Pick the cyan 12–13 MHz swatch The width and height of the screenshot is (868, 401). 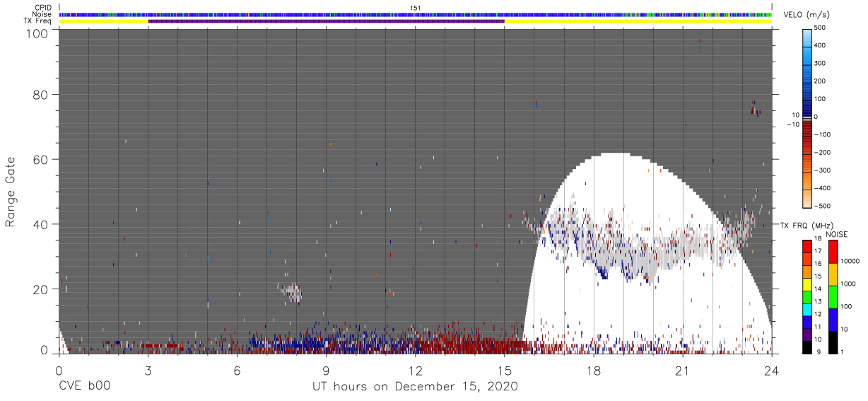807,309
